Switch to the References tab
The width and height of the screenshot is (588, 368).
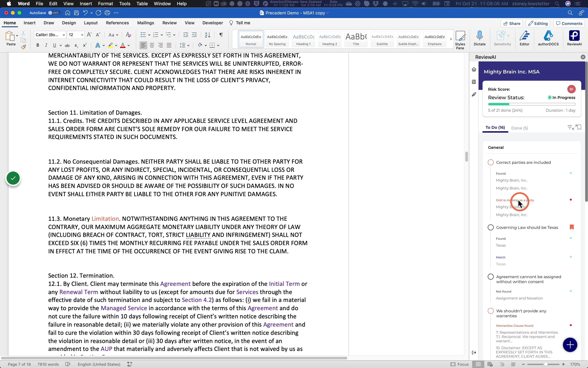(x=117, y=23)
